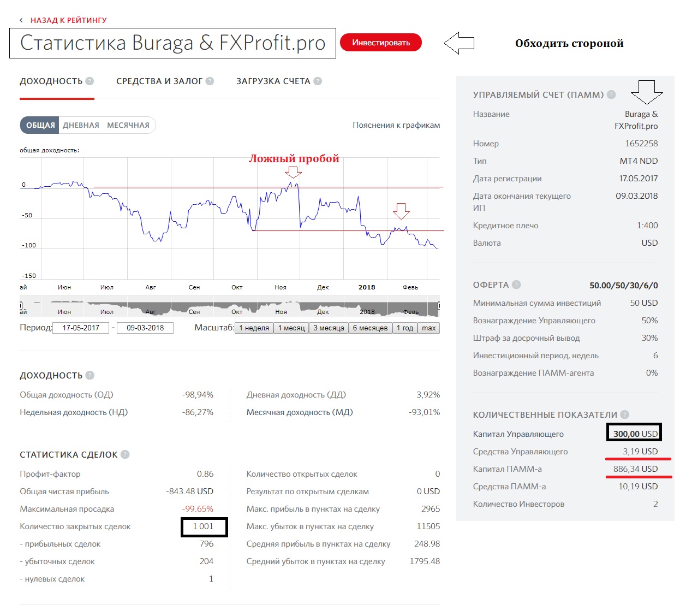Click Капитал ПАММ-а value 886,34 USD
This screenshot has width=680, height=616.
click(x=635, y=469)
